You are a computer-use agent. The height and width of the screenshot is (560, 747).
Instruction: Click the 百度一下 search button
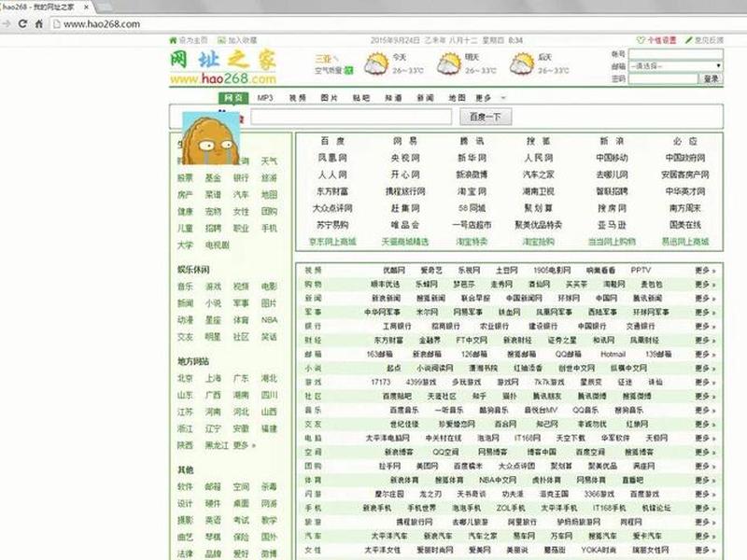(486, 117)
